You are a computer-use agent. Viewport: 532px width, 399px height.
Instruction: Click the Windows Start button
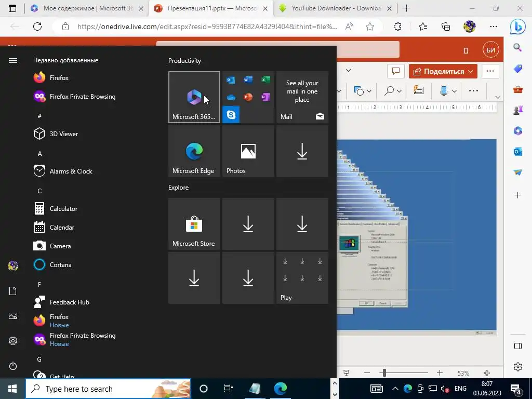[12, 389]
